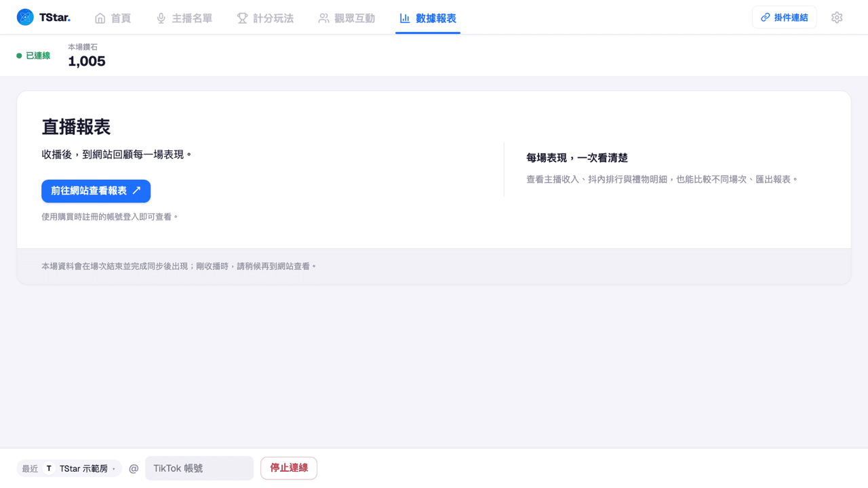
Task: Switch to the 主播名單 tab
Action: pos(184,18)
